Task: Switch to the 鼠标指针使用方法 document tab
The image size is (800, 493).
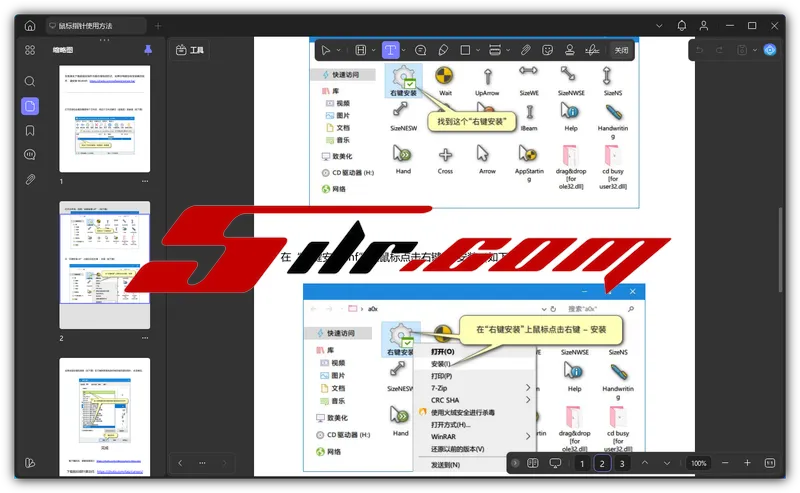Action: [x=96, y=26]
